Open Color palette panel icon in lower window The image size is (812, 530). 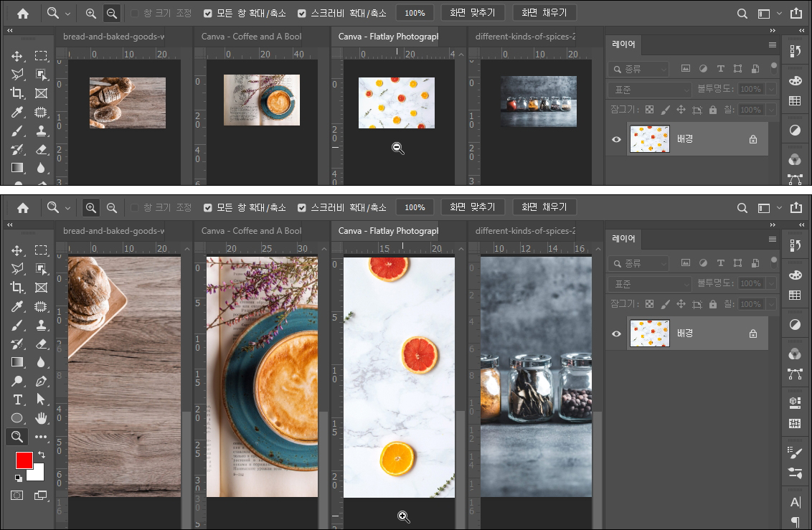coord(795,275)
